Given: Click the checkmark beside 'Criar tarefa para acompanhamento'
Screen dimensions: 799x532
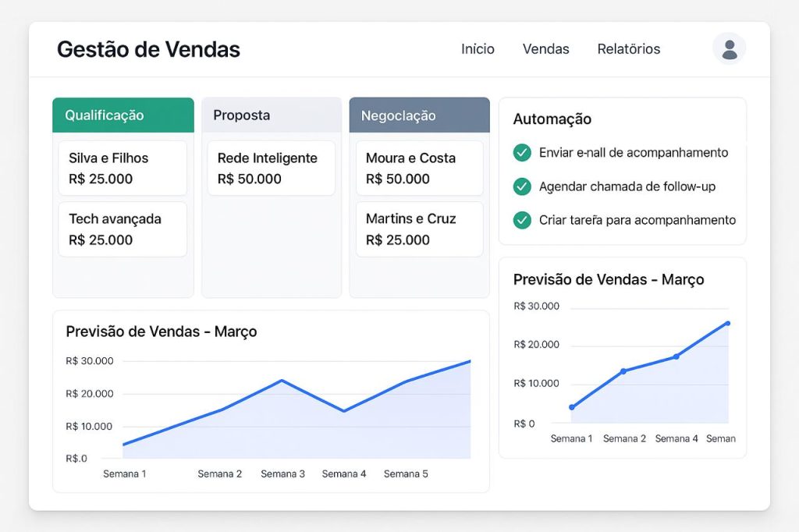Looking at the screenshot, I should pyautogui.click(x=522, y=220).
